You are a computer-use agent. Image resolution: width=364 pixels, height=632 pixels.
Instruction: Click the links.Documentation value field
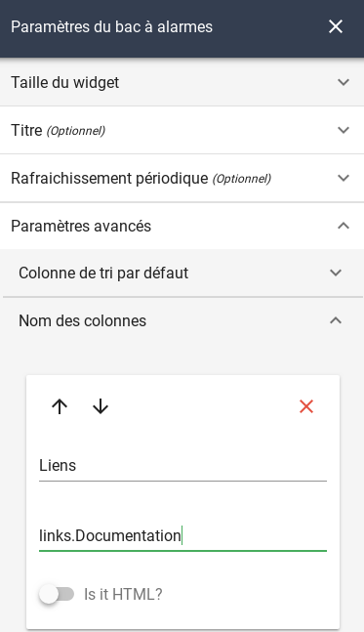(182, 536)
